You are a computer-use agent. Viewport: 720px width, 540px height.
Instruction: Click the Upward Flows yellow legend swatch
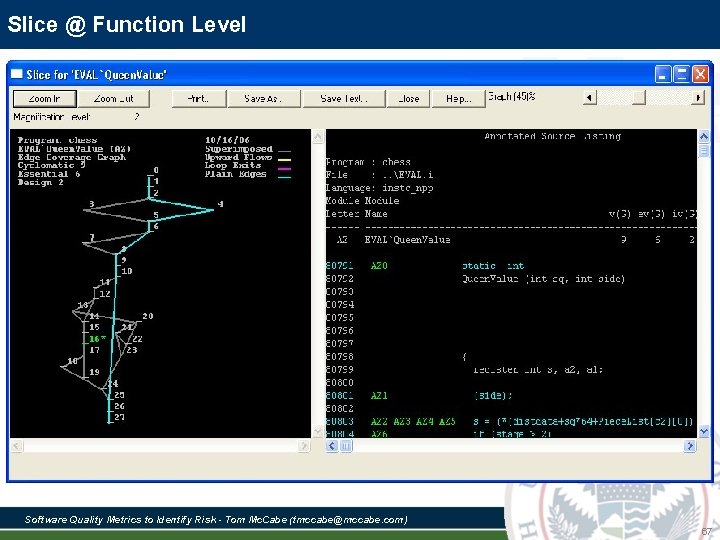[x=285, y=159]
